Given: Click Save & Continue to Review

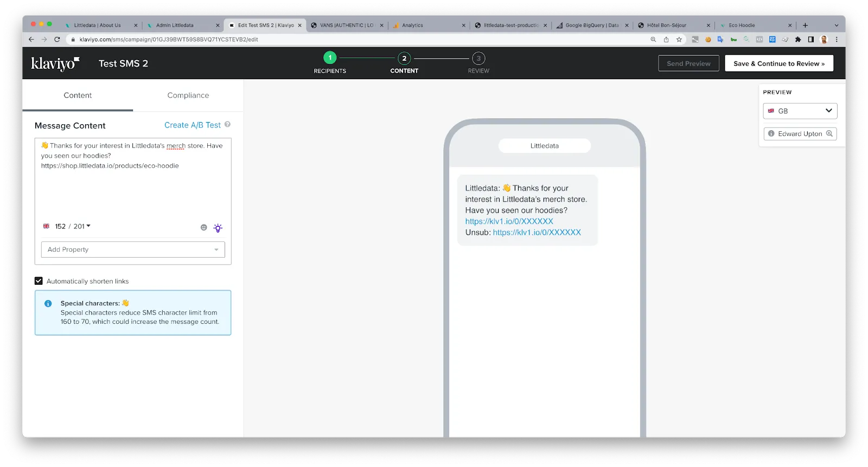Looking at the screenshot, I should coord(779,63).
